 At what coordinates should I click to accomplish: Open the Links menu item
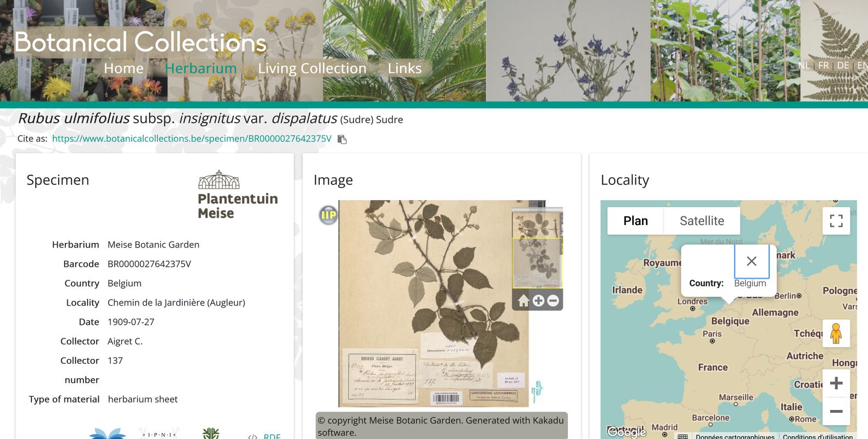click(404, 69)
